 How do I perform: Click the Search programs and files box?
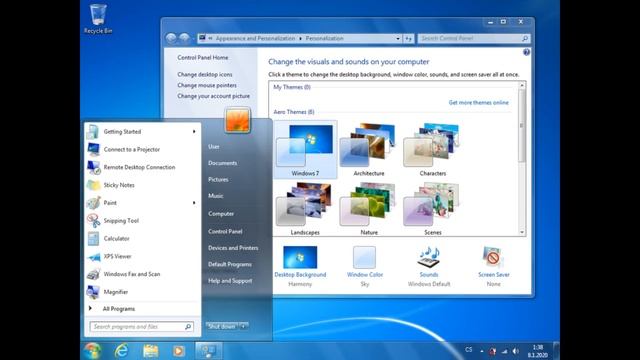[141, 327]
